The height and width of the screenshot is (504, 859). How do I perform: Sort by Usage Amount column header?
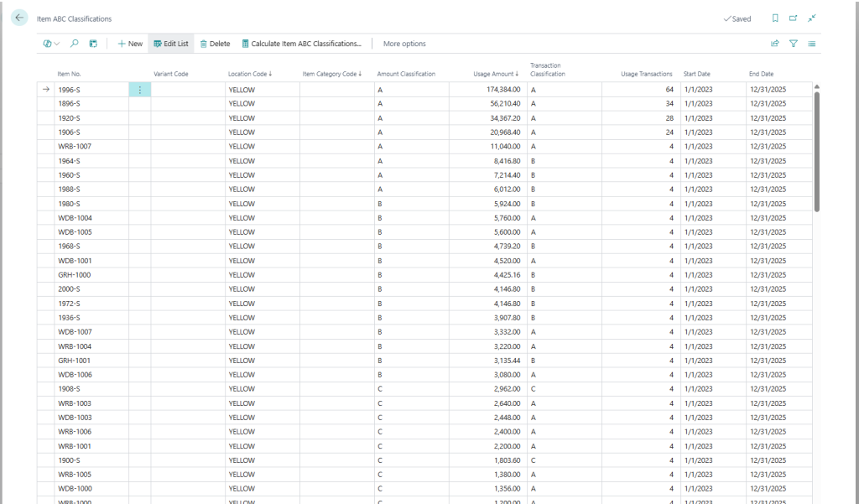point(495,74)
